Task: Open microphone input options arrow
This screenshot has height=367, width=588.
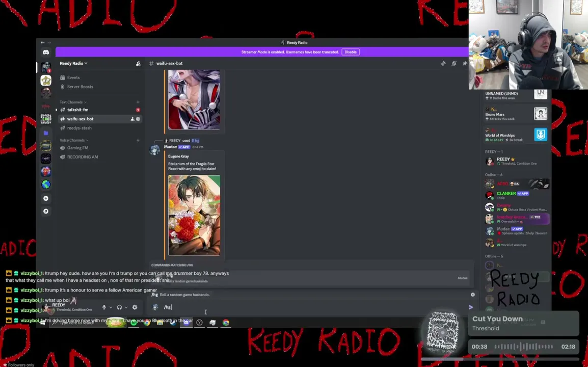Action: click(x=111, y=307)
